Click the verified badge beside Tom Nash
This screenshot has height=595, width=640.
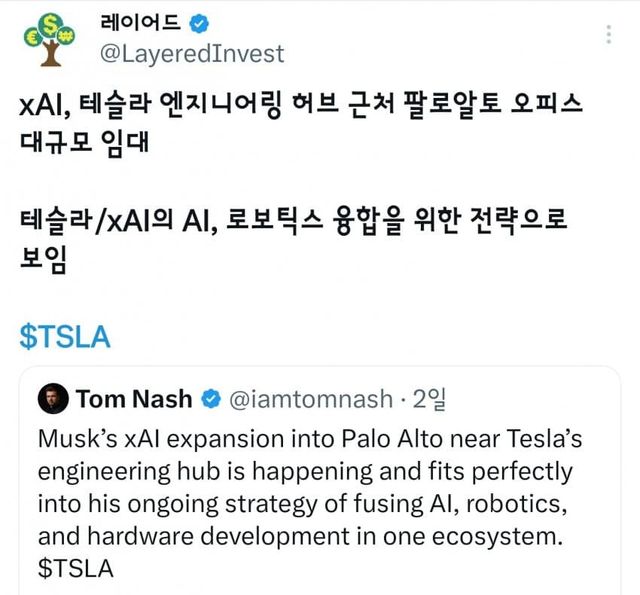tap(211, 399)
